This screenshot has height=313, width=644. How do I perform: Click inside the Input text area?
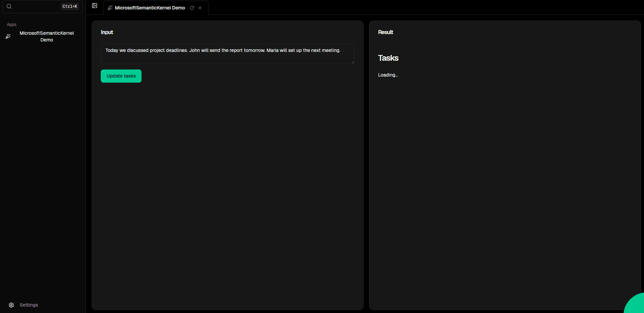pyautogui.click(x=227, y=54)
